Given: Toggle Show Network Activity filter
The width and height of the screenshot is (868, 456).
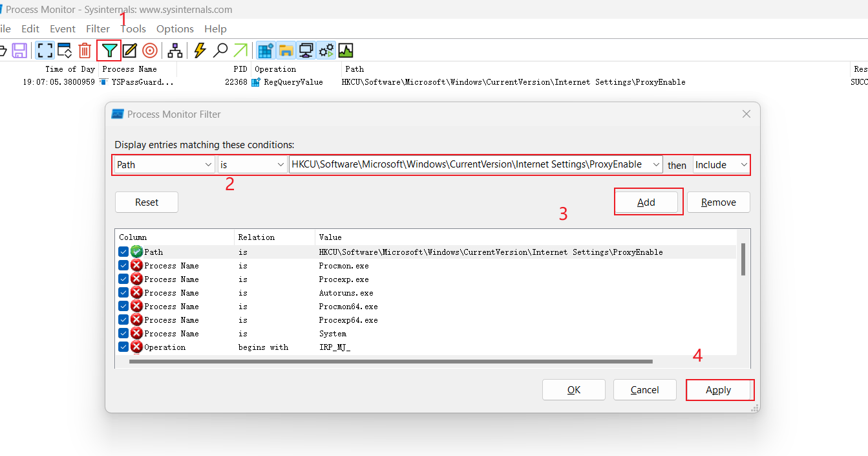Looking at the screenshot, I should pyautogui.click(x=305, y=50).
